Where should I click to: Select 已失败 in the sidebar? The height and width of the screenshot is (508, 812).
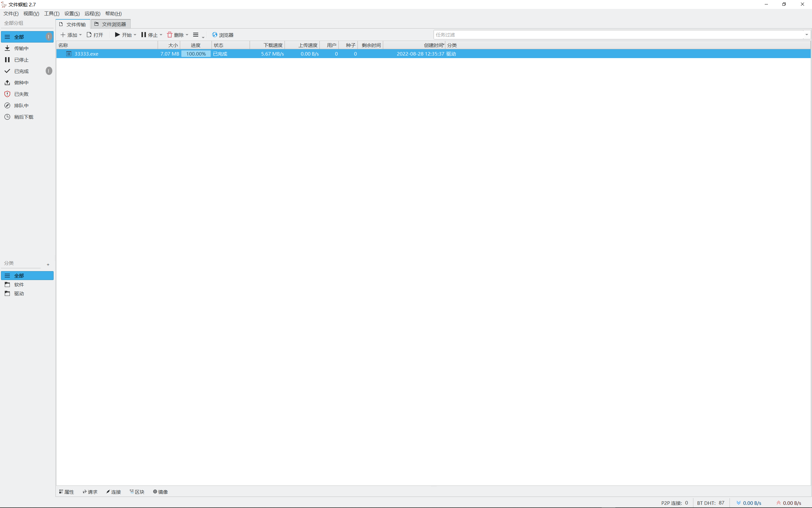(x=27, y=94)
